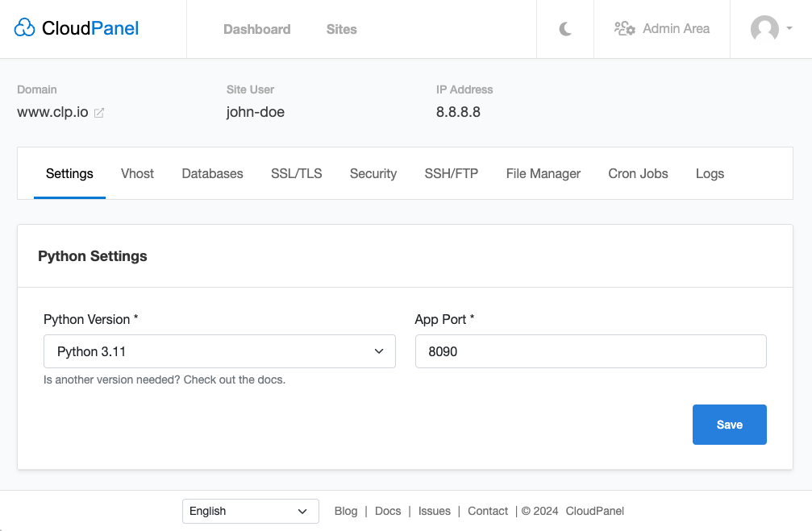Toggle dark mode with the moon icon
Screen dimensions: 812x531
[x=565, y=29]
